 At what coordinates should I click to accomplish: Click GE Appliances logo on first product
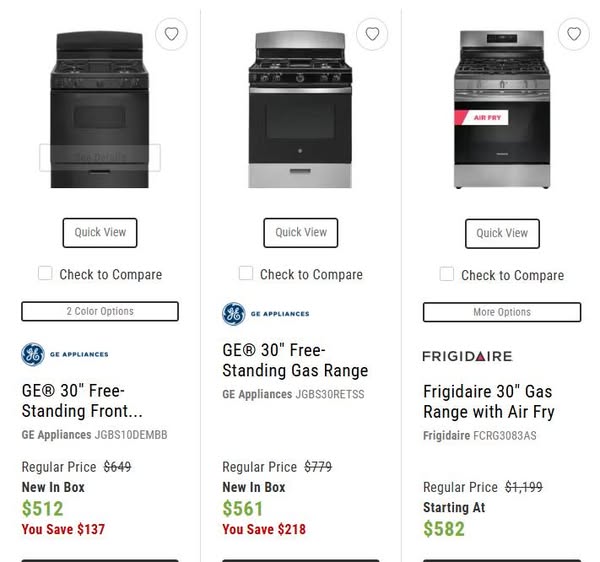[x=65, y=354]
